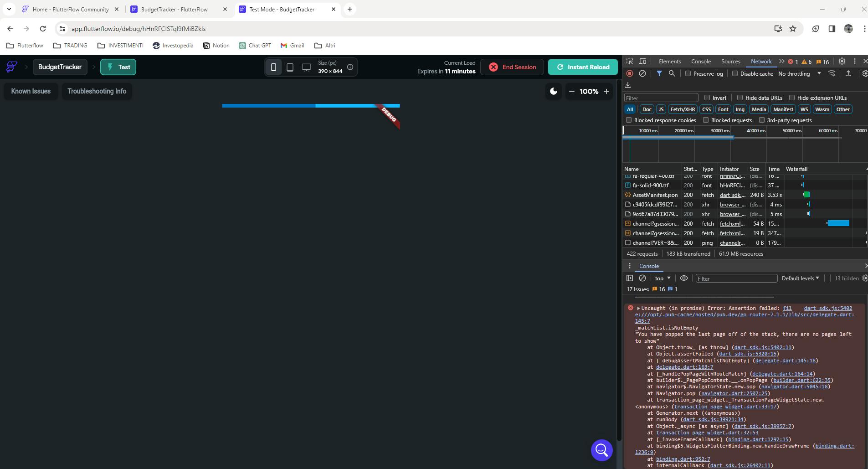Check the Invert filter checkbox
The image size is (868, 469).
pos(707,98)
